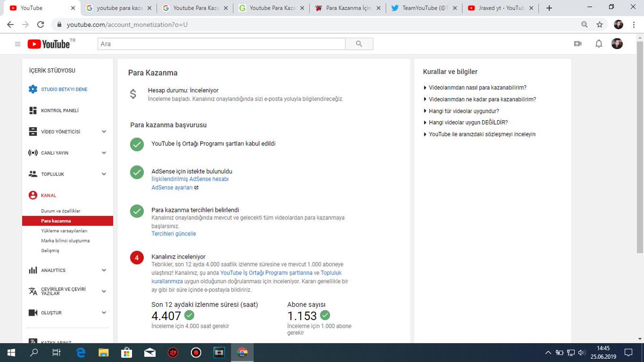Switch to the TeamYouTube Twitter tab
This screenshot has width=644, height=362.
pyautogui.click(x=424, y=8)
